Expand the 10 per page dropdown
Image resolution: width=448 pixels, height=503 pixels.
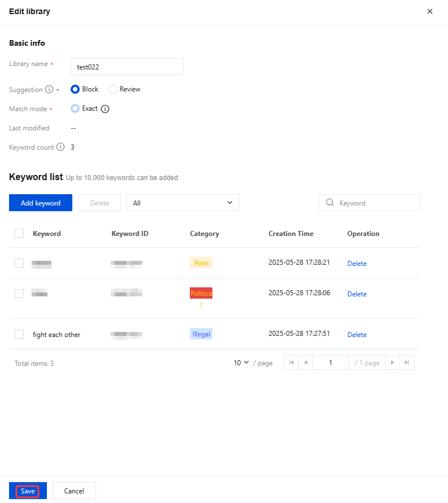click(x=241, y=363)
